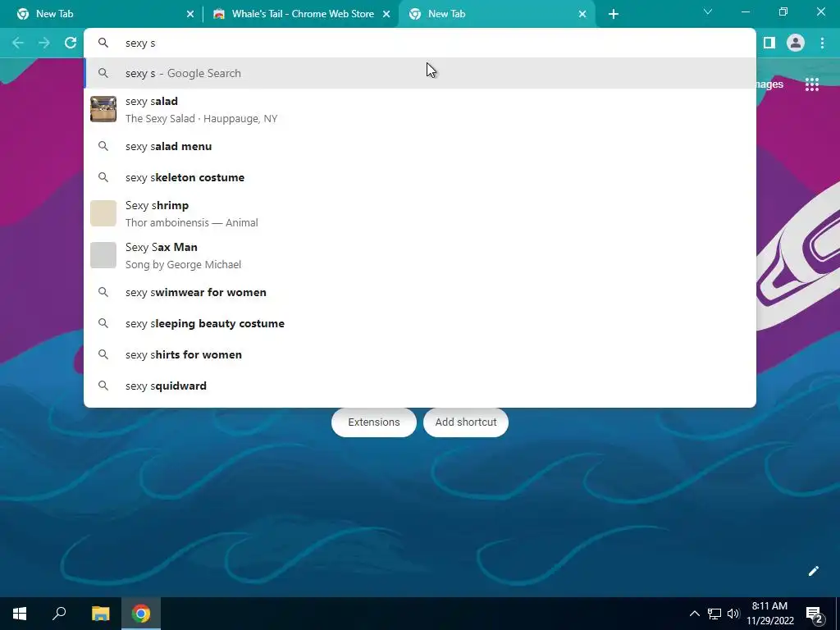Image resolution: width=840 pixels, height=630 pixels.
Task: Click the back navigation arrow
Action: [x=18, y=43]
